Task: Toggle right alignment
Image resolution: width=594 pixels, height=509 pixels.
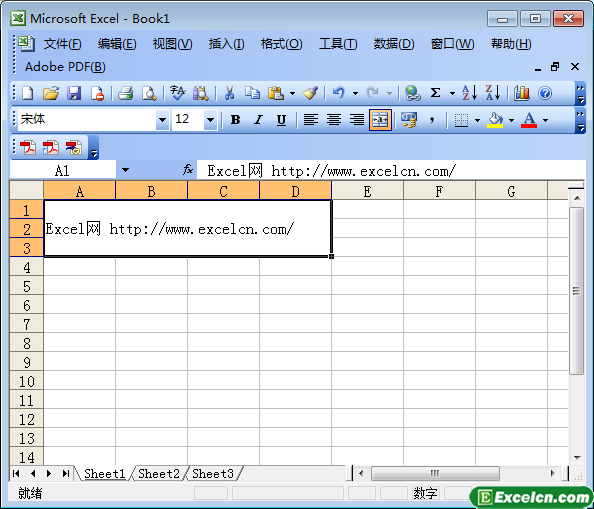Action: (357, 120)
